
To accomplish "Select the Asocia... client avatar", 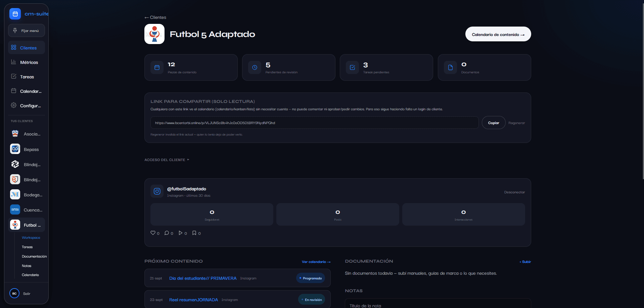I will (x=15, y=134).
